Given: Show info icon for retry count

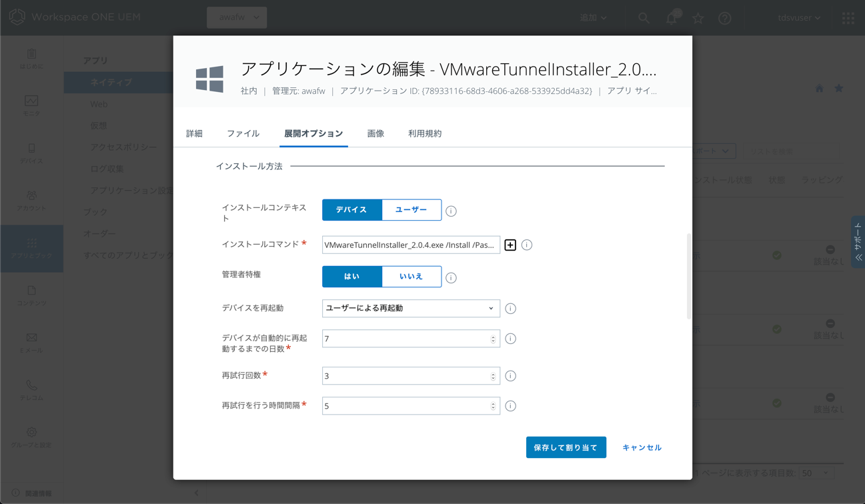Looking at the screenshot, I should [511, 376].
